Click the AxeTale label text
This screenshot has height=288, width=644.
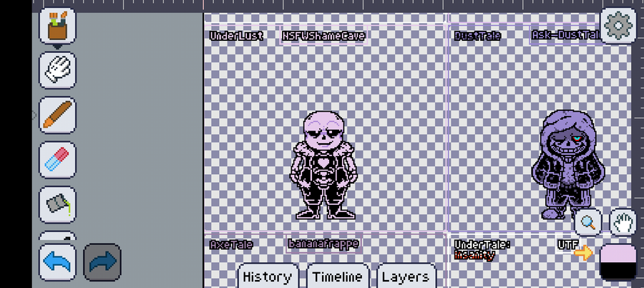tap(231, 245)
